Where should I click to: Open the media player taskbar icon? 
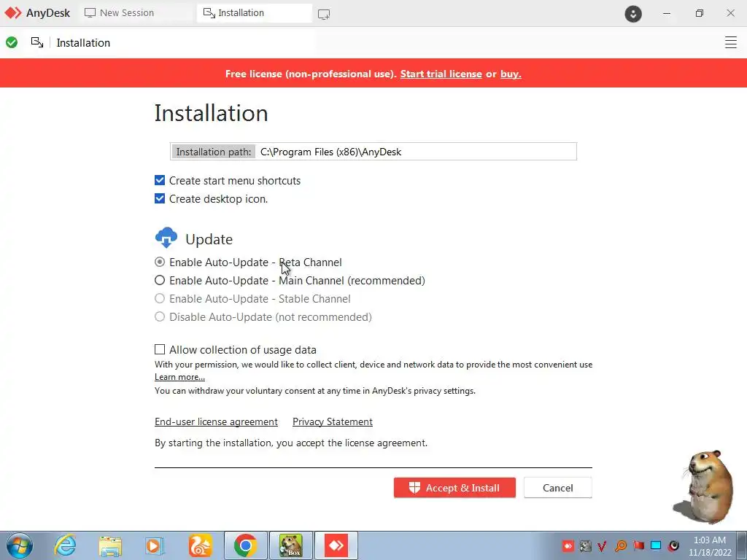coord(155,545)
